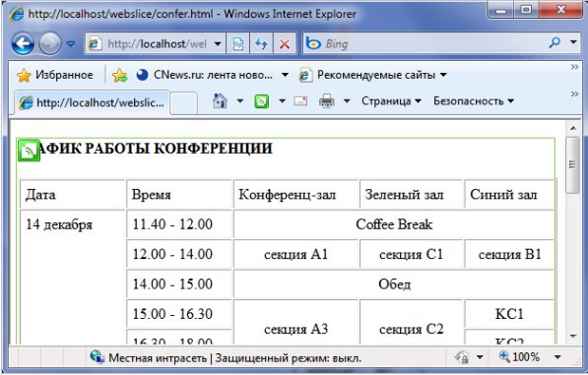Click the секция B1 cell
588x375 pixels.
point(509,254)
